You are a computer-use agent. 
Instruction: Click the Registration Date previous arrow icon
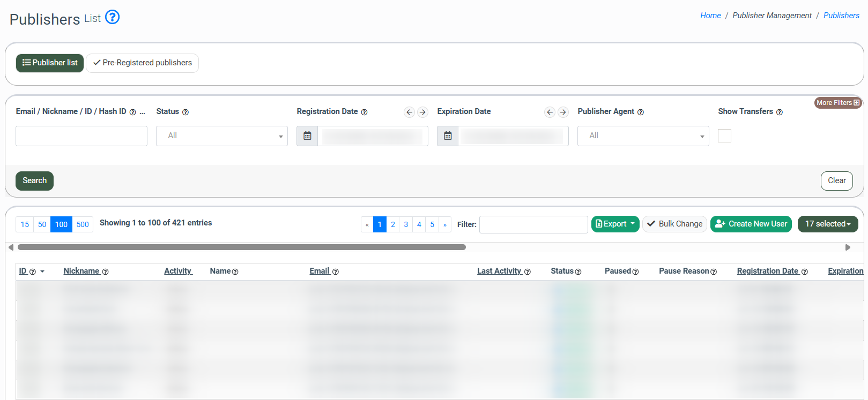point(410,112)
